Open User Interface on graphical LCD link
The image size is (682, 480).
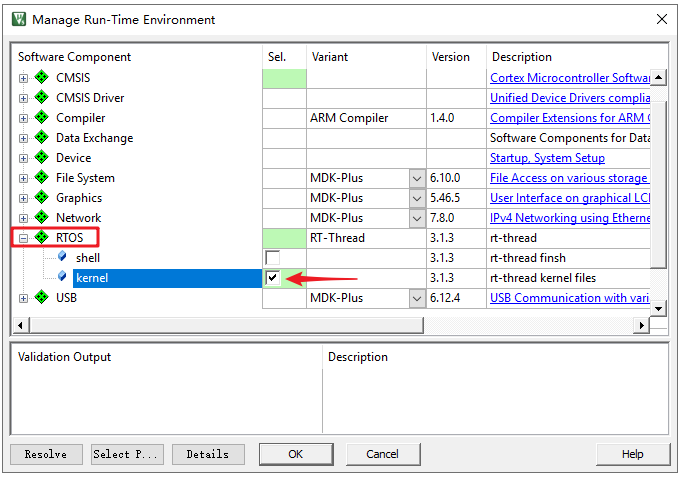(570, 198)
